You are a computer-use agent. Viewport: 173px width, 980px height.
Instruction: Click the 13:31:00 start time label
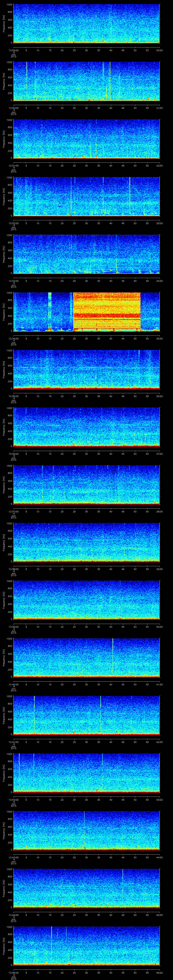pyautogui.click(x=13, y=166)
